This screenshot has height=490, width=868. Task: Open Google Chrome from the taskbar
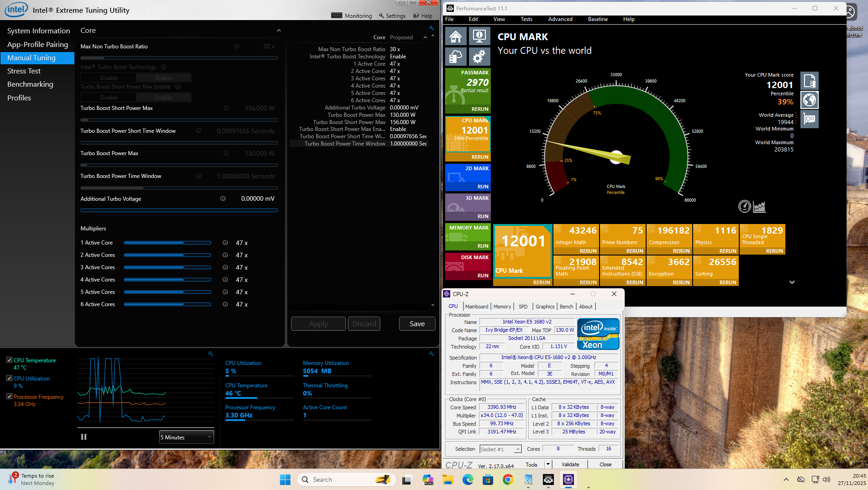(508, 480)
